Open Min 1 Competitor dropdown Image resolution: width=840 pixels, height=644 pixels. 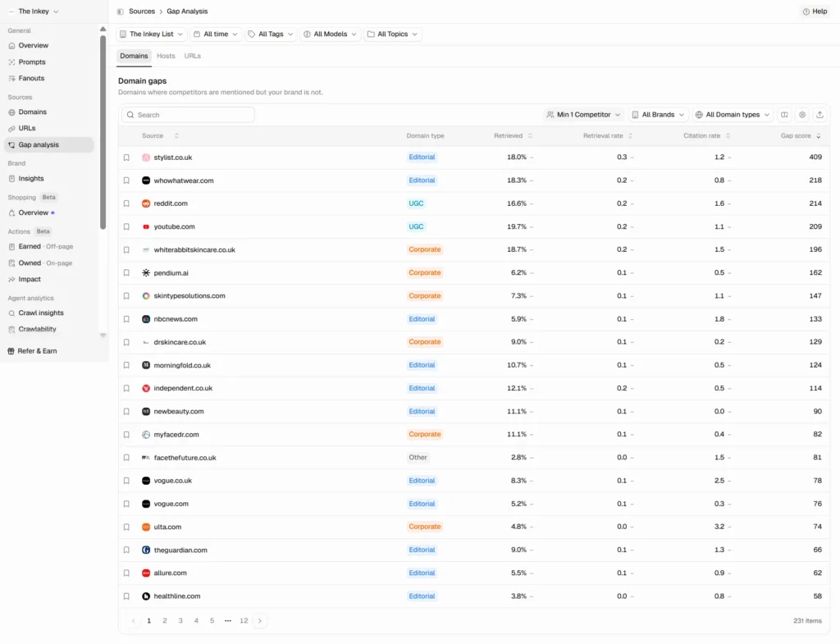pyautogui.click(x=583, y=115)
